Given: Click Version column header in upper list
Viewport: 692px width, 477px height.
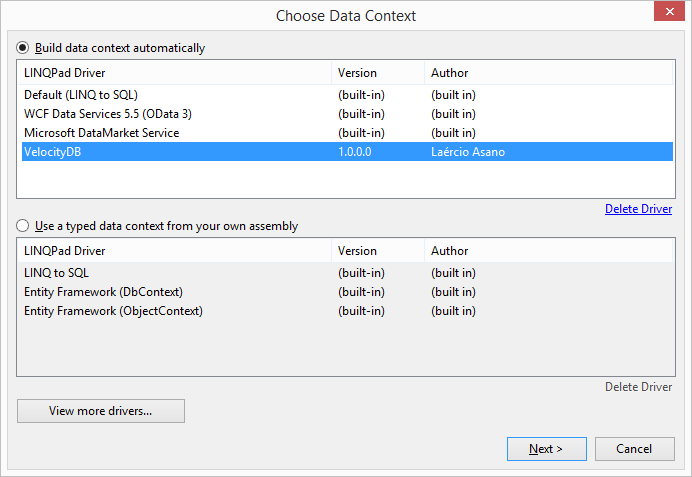Looking at the screenshot, I should (x=378, y=73).
